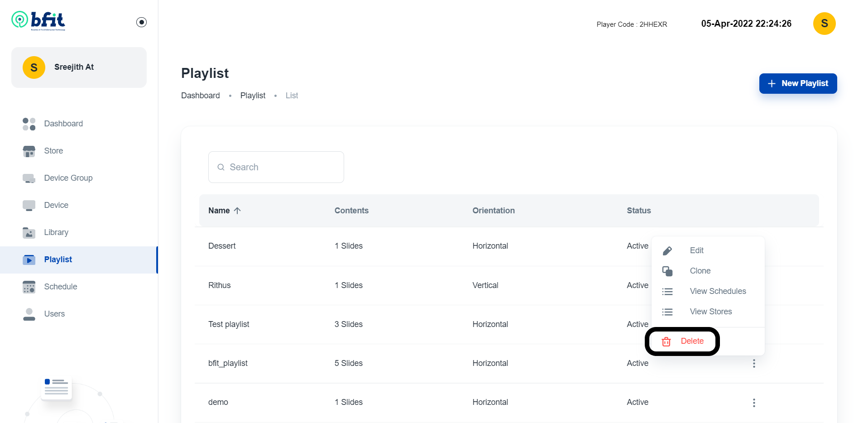Viewport: 868px width, 423px height.
Task: Click the date and time display
Action: 746,24
